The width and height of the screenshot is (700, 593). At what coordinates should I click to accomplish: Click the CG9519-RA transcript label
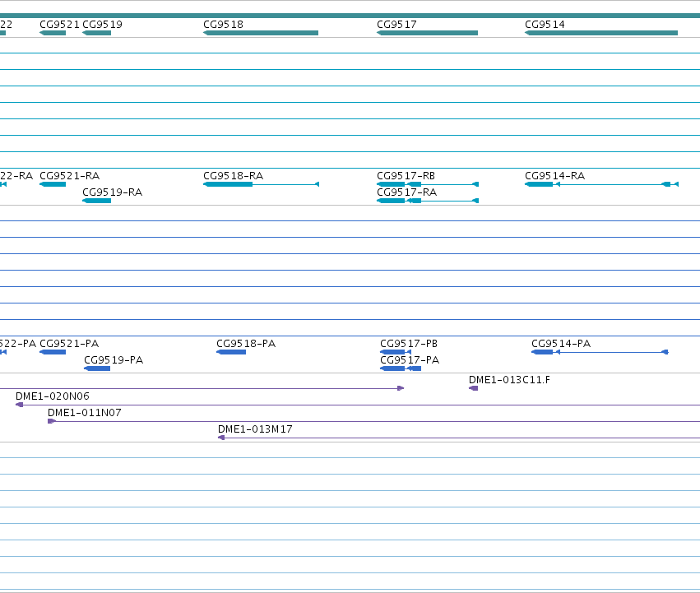[x=113, y=192]
